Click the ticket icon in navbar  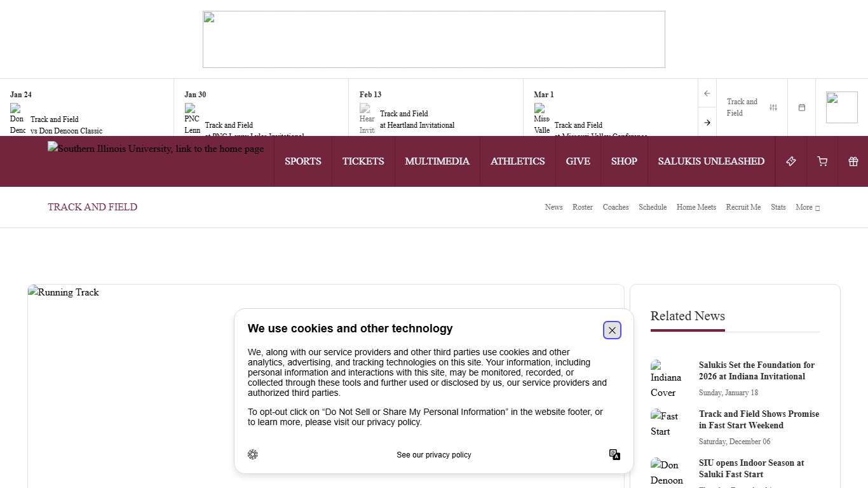(x=791, y=161)
